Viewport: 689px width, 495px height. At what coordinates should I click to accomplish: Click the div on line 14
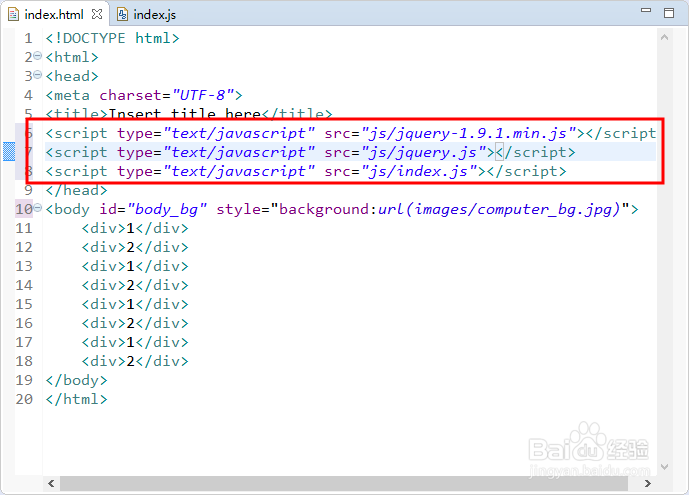pos(135,285)
